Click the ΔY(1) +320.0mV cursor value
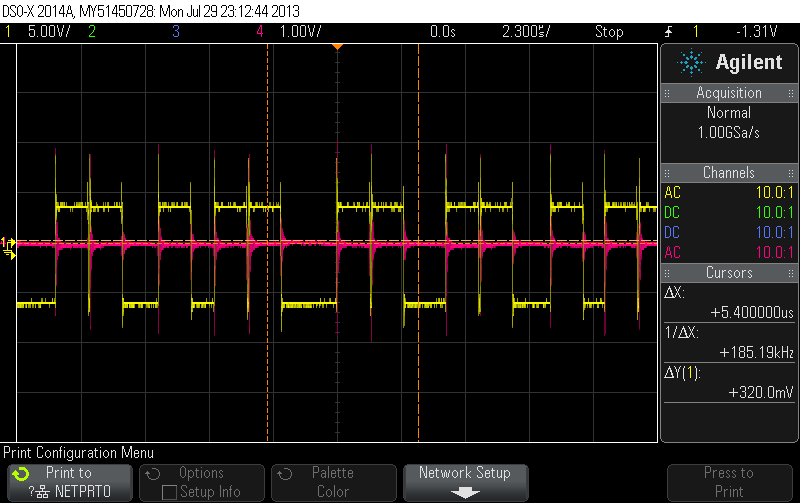 [x=760, y=392]
